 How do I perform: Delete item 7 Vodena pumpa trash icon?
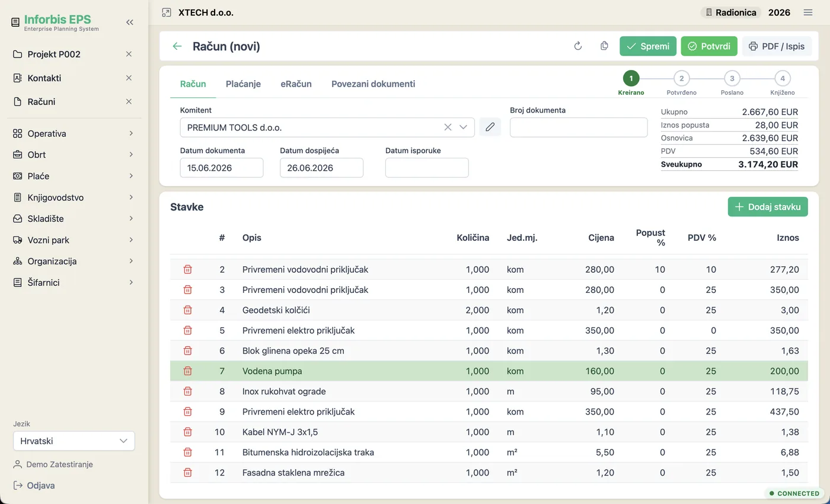188,371
